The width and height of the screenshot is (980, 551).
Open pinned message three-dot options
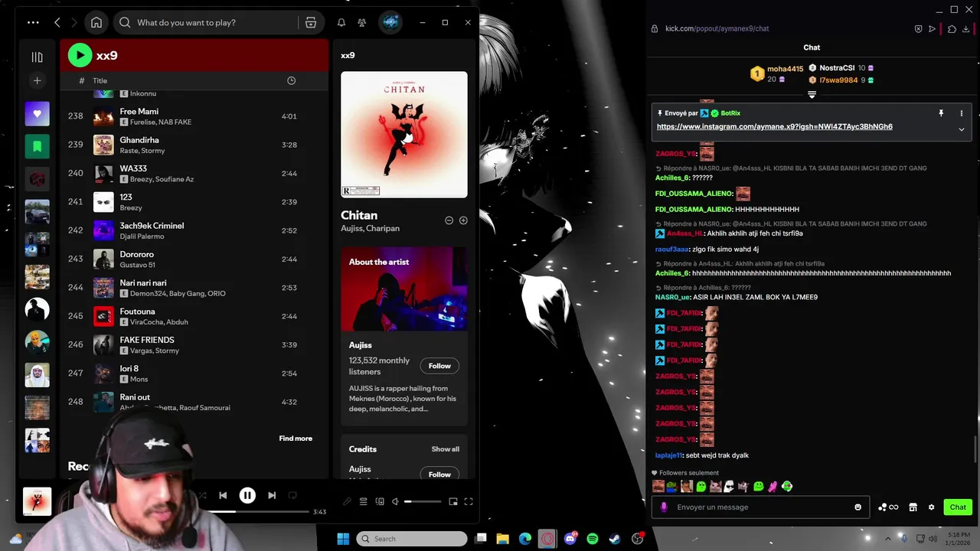pos(962,113)
